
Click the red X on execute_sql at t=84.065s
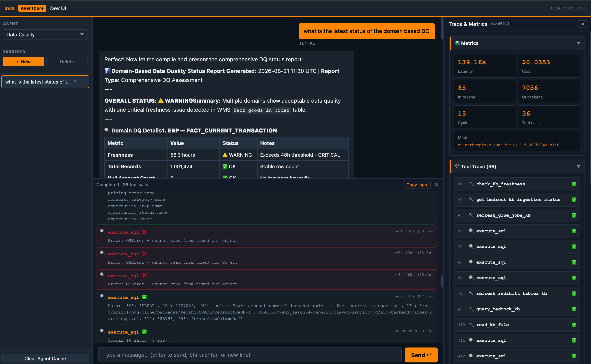(144, 275)
